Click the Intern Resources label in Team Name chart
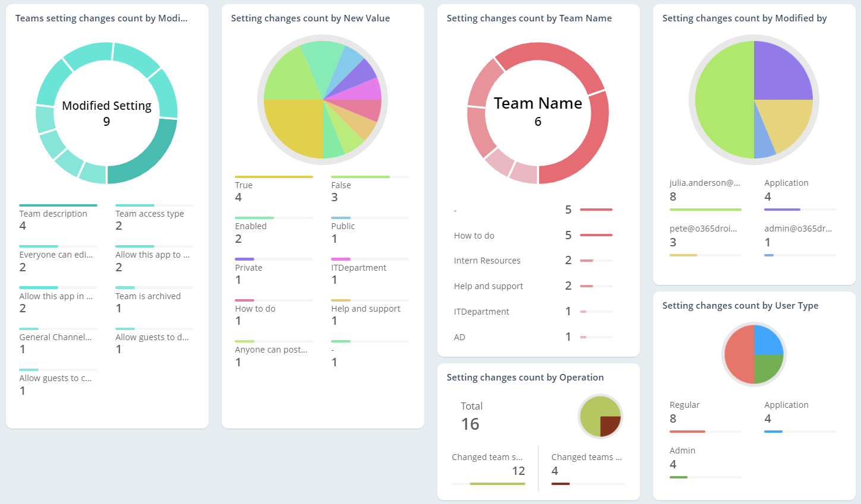Viewport: 861px width, 504px height. (x=487, y=260)
